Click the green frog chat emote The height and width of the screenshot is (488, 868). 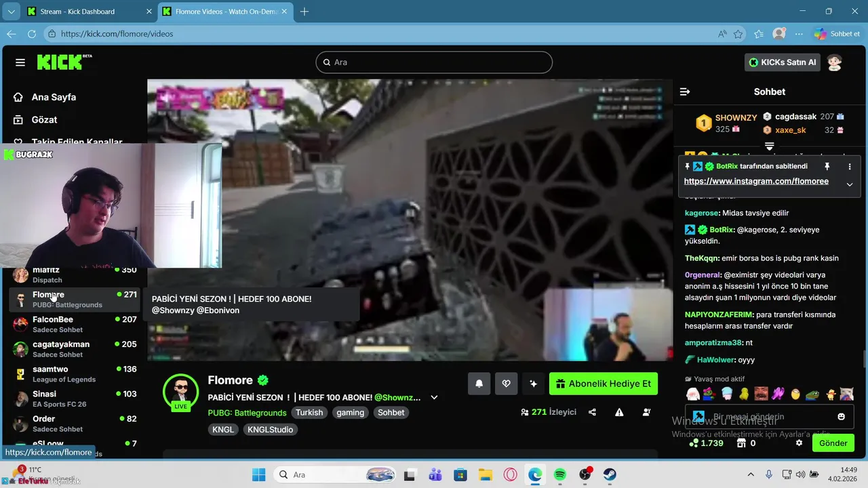(x=812, y=394)
